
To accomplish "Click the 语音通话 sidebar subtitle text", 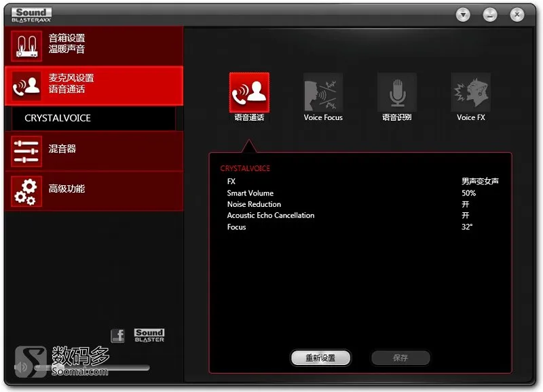I will click(67, 89).
